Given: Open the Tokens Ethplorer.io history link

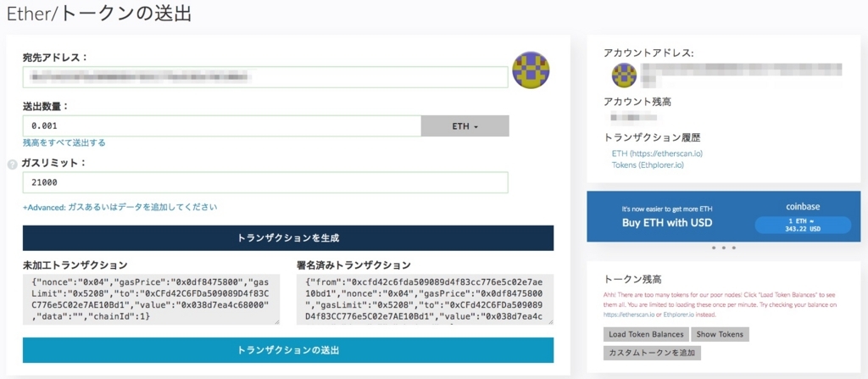Looking at the screenshot, I should 648,164.
